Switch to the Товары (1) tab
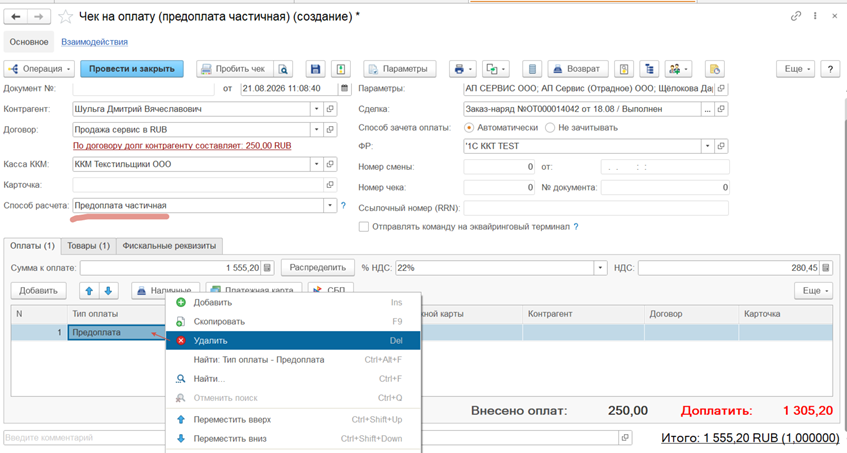This screenshot has width=847, height=453. click(89, 246)
